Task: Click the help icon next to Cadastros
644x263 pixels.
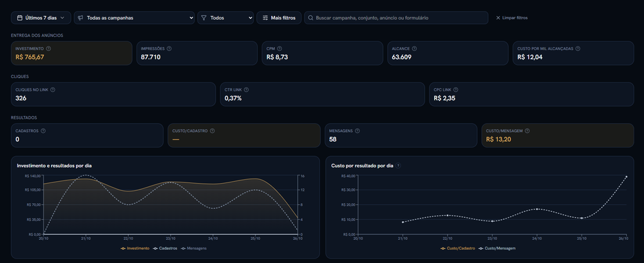Action: pyautogui.click(x=43, y=131)
